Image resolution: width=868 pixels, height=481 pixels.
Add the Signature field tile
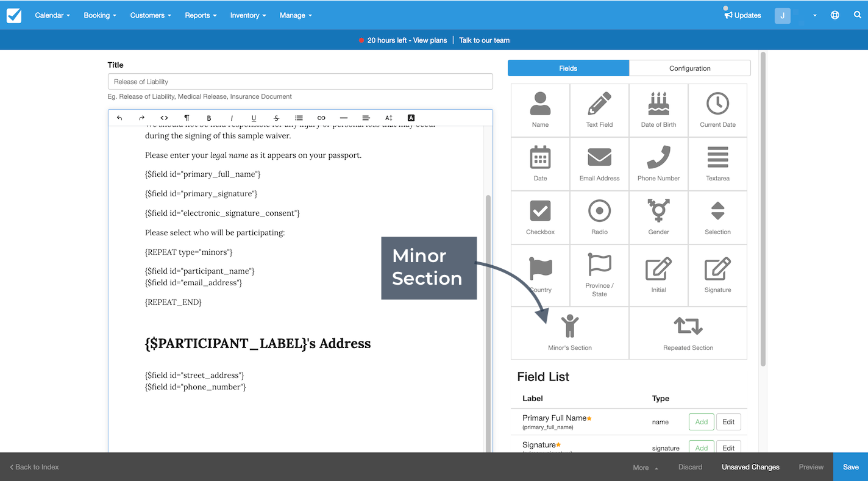[717, 276]
